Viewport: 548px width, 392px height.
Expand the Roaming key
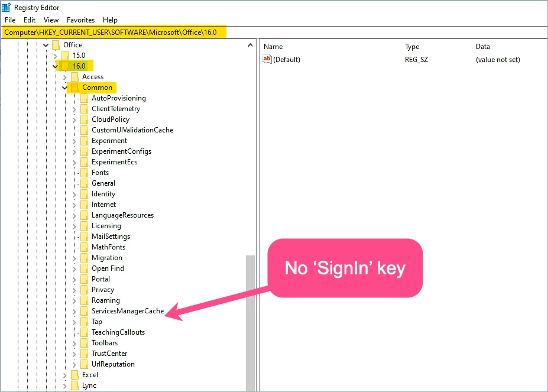click(x=74, y=301)
